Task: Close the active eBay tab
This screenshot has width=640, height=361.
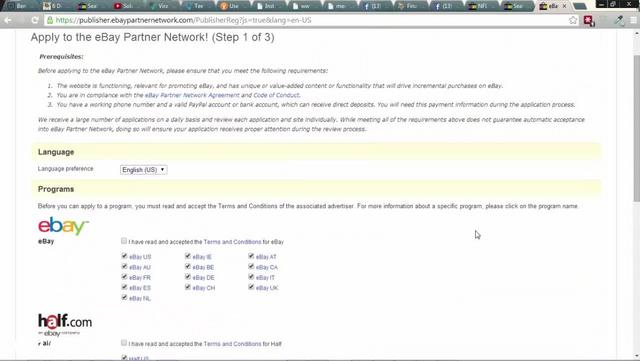Action: pyautogui.click(x=564, y=6)
